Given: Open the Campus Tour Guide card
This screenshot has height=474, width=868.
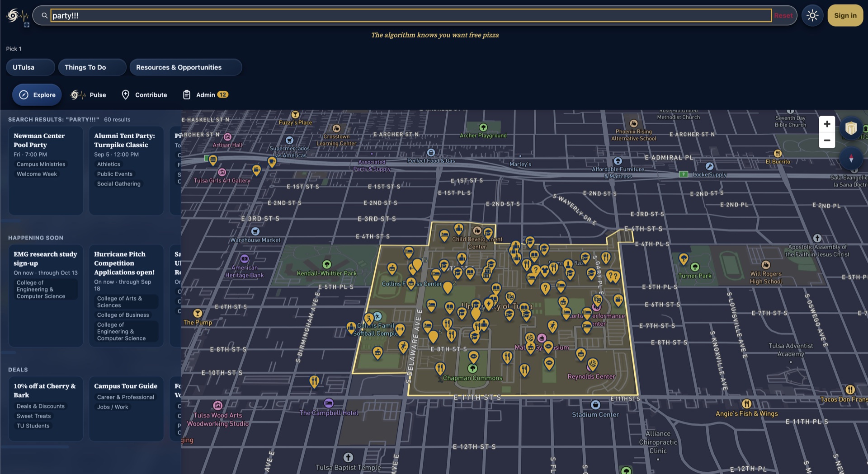Looking at the screenshot, I should [126, 408].
